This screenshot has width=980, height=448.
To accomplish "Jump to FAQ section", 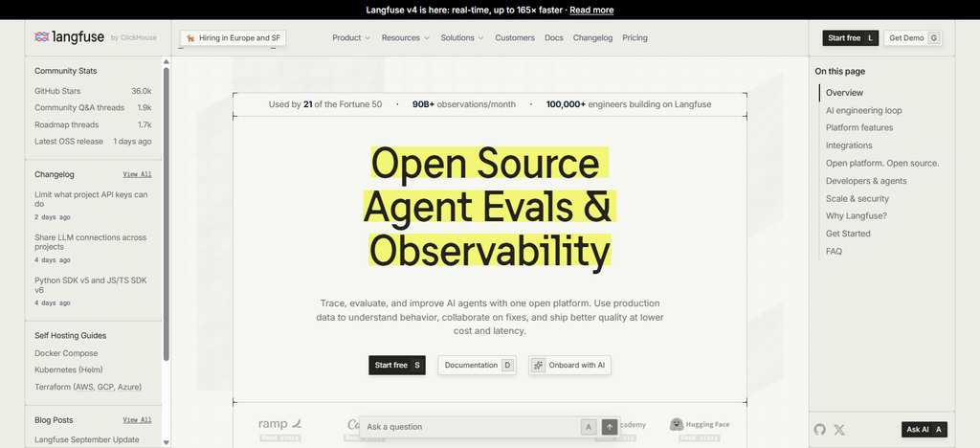I will 834,251.
